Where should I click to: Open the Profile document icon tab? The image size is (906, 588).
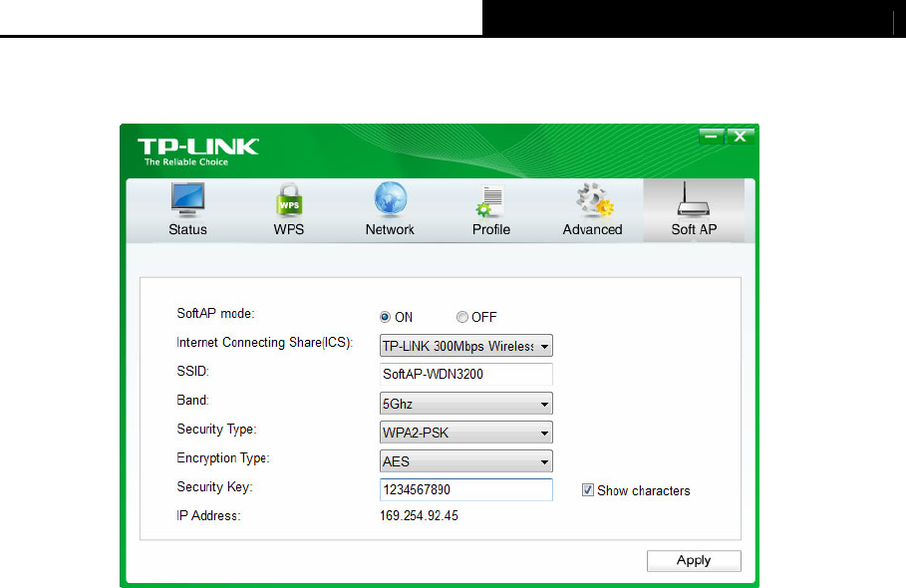click(x=491, y=209)
